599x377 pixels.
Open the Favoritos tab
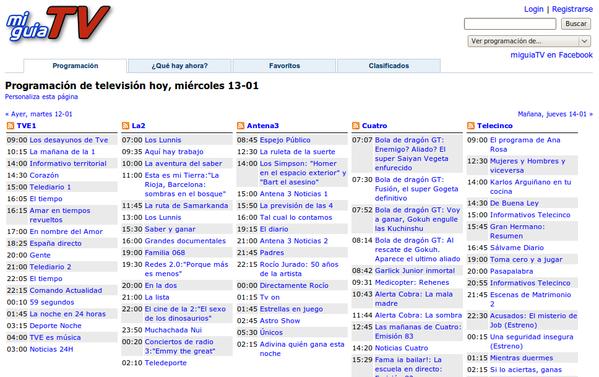[x=284, y=66]
